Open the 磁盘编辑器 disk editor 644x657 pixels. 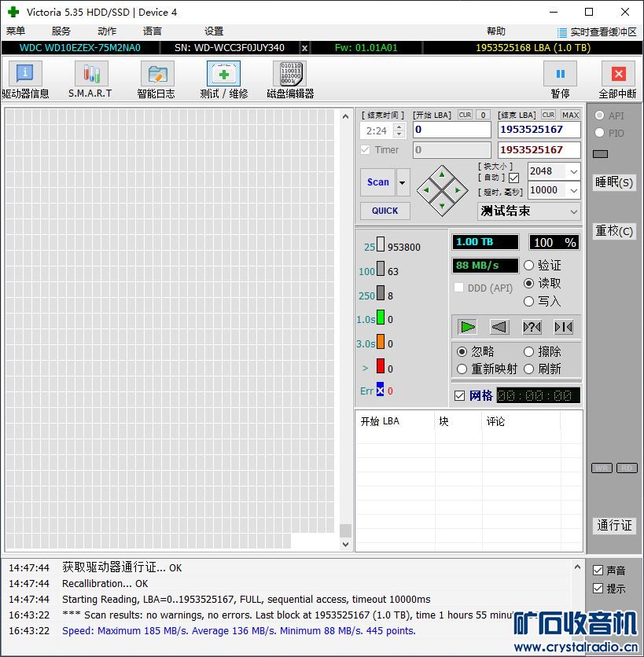(x=289, y=75)
